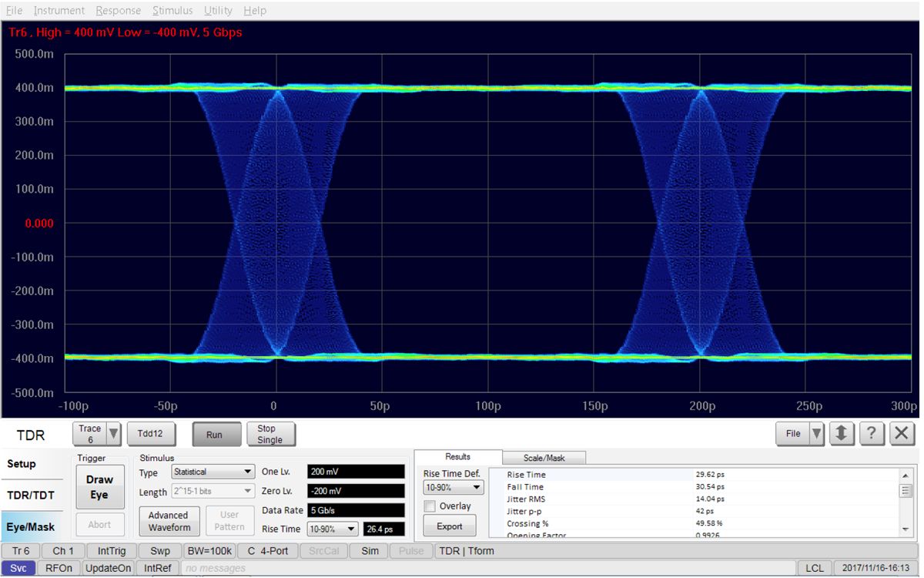924x578 pixels.
Task: Open the Stimulus menu
Action: coord(172,10)
